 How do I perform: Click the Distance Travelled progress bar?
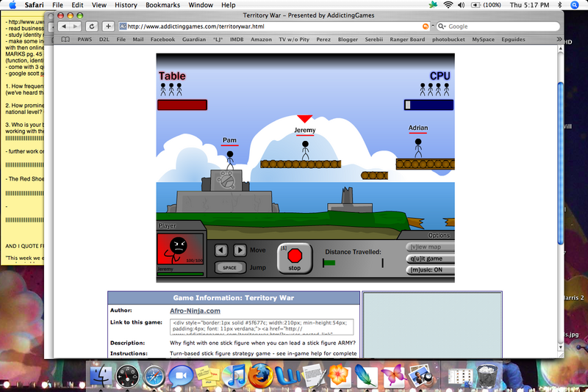click(x=353, y=263)
